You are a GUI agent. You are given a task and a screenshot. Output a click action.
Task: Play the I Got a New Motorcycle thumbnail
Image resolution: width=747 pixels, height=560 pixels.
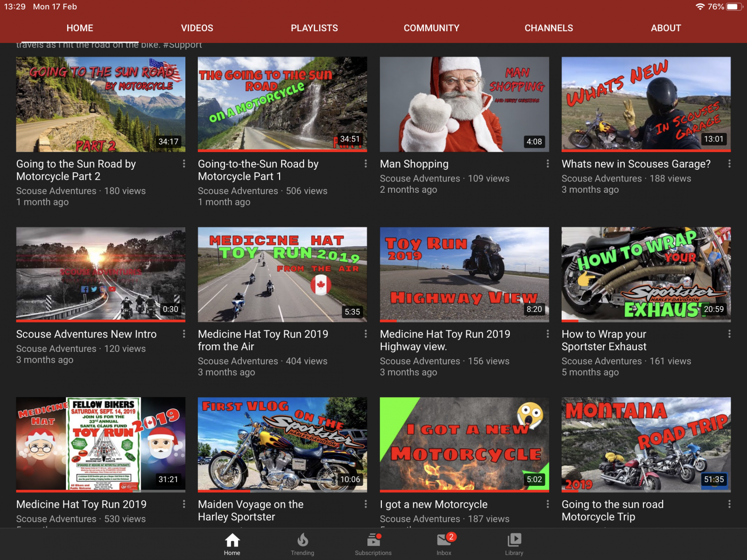465,445
